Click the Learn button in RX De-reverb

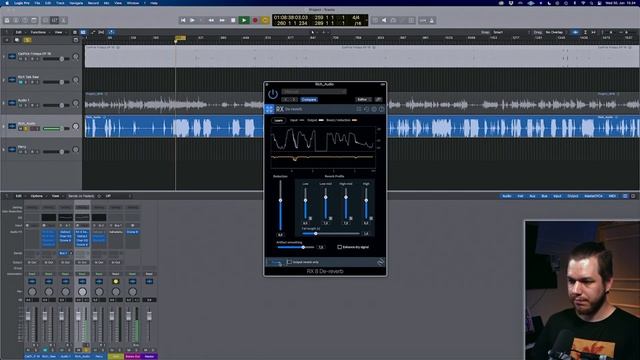coord(278,120)
